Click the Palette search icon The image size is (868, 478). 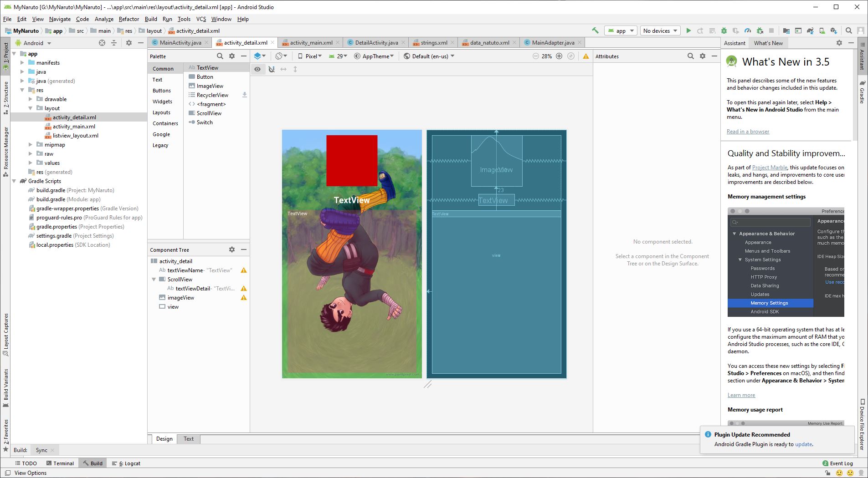pos(220,56)
